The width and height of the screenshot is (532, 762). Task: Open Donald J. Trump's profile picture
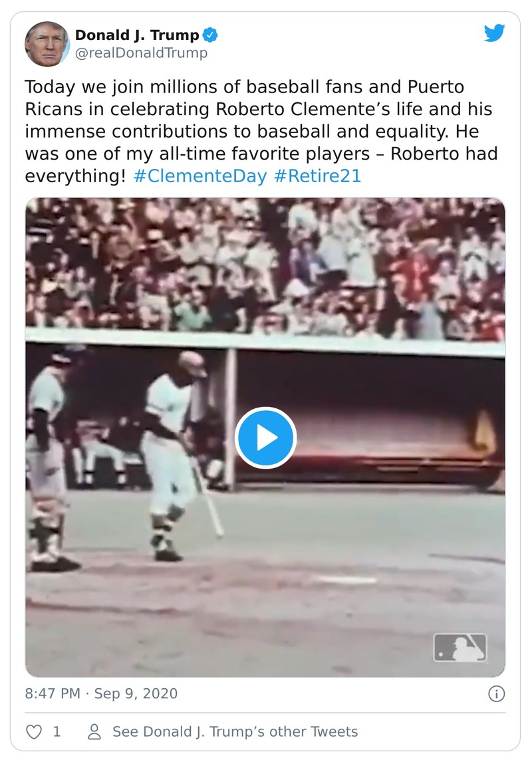tap(47, 44)
